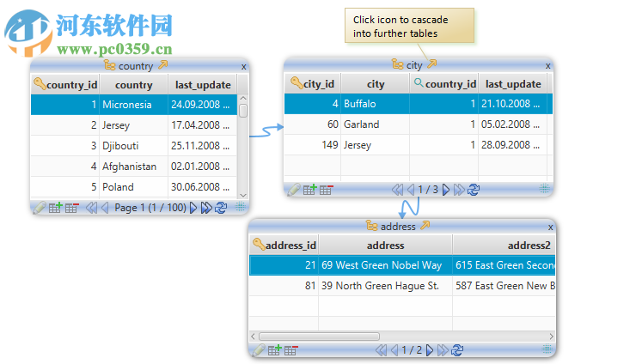The height and width of the screenshot is (364, 642).
Task: Sort by city column header
Action: [x=376, y=84]
